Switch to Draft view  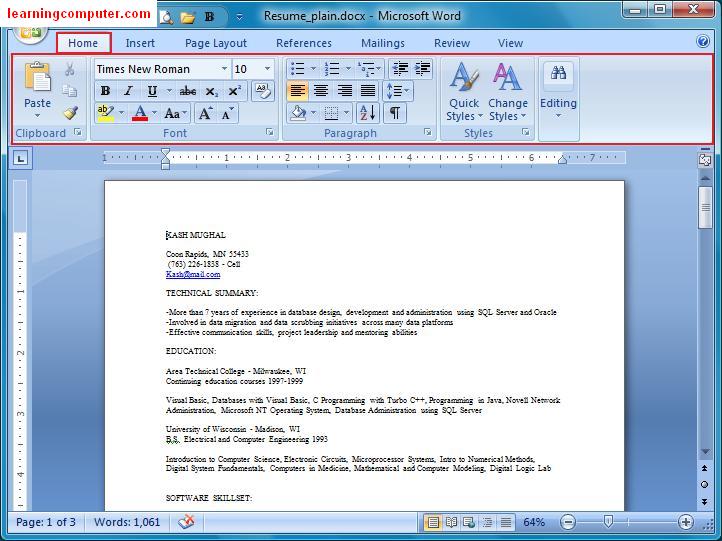pyautogui.click(x=506, y=522)
